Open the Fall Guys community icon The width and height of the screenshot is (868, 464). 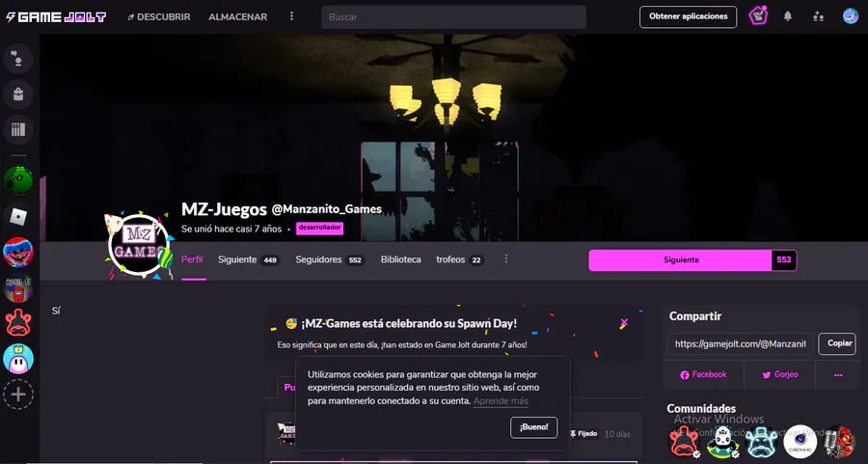18,359
